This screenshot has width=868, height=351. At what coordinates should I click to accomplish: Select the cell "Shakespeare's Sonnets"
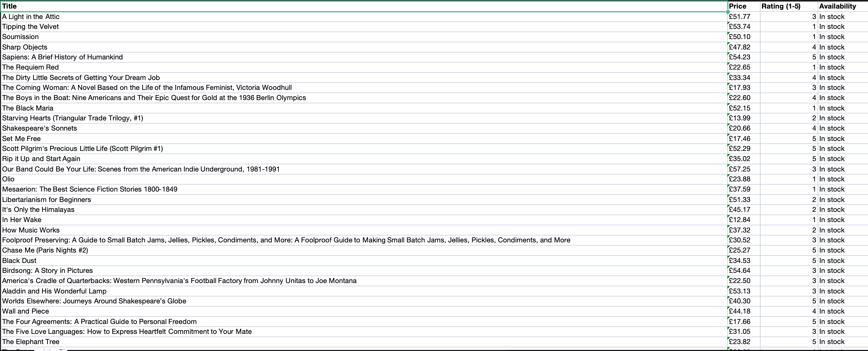pos(364,128)
